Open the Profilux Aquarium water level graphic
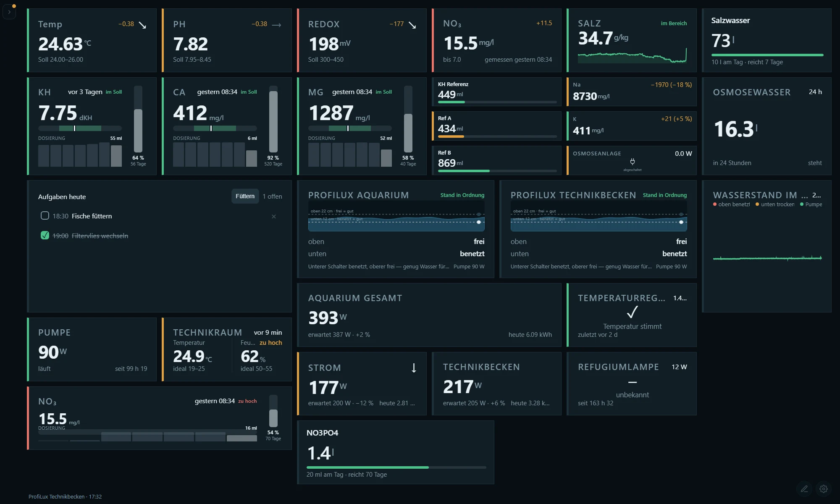 tap(396, 216)
